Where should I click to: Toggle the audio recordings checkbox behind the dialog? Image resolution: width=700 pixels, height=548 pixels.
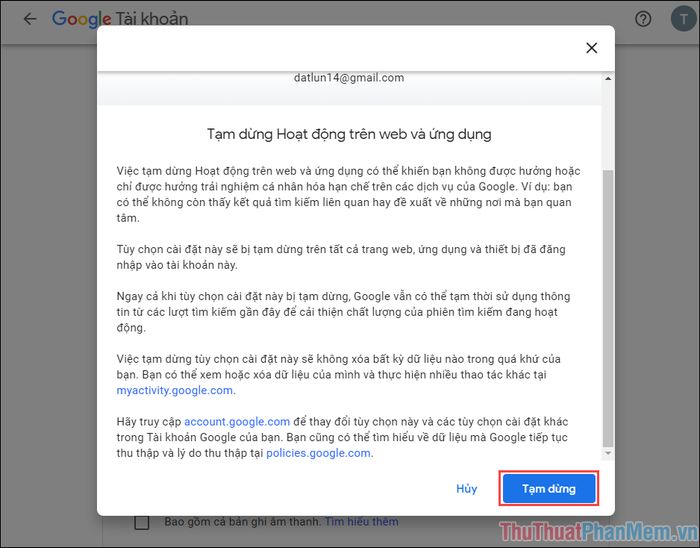pyautogui.click(x=142, y=523)
